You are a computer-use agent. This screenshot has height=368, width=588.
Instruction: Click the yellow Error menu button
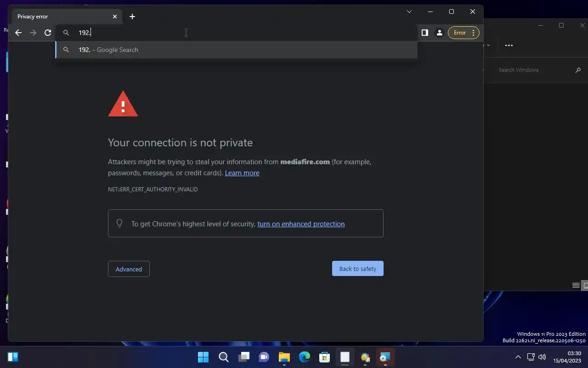coord(464,33)
